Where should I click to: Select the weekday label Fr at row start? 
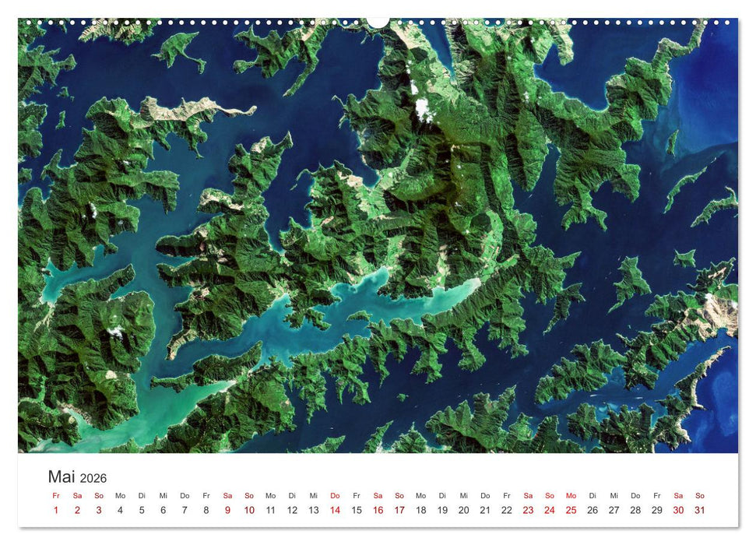55,494
